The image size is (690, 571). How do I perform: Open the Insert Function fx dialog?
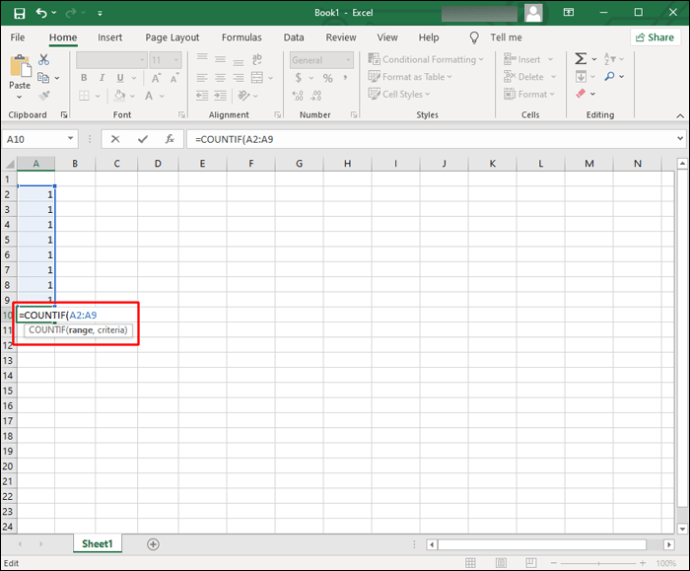coord(170,139)
